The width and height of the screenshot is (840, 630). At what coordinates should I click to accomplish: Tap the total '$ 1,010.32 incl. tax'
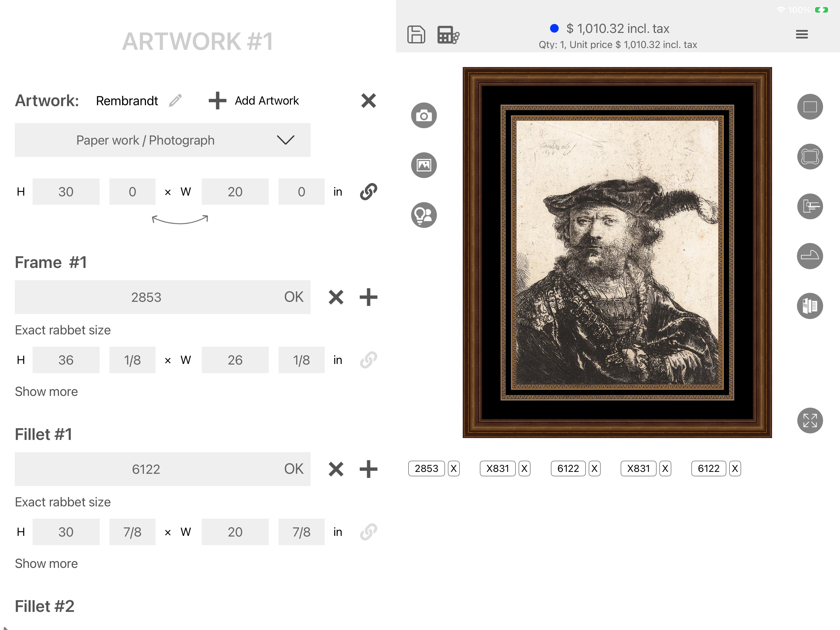[617, 29]
